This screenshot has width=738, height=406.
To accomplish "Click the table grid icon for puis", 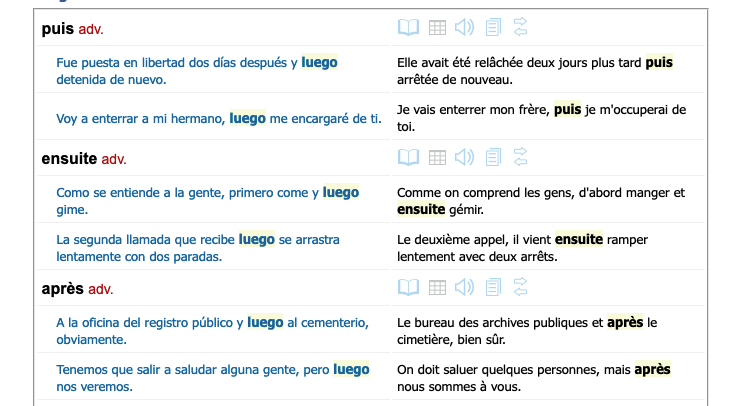I will tap(437, 27).
